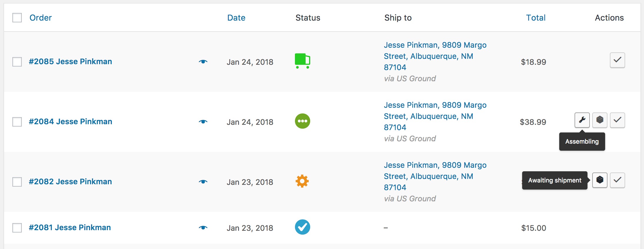Click the box action icon on order #2084
This screenshot has width=644, height=249.
(600, 120)
